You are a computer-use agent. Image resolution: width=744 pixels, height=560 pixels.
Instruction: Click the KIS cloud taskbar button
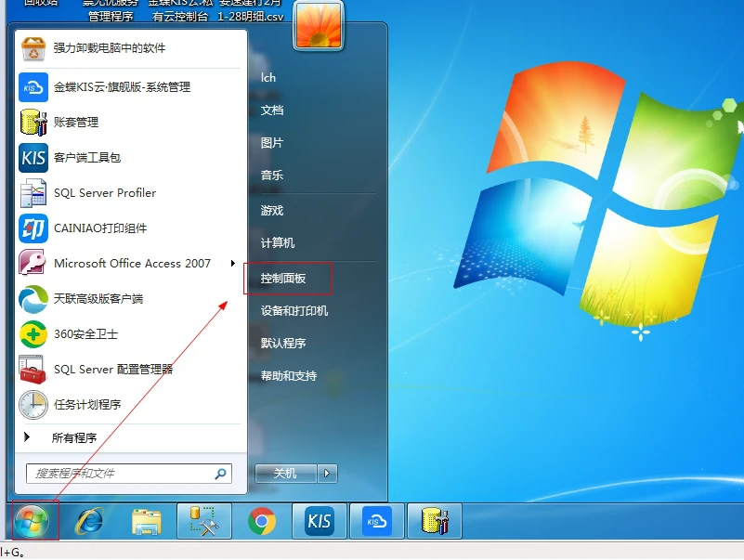[x=377, y=521]
